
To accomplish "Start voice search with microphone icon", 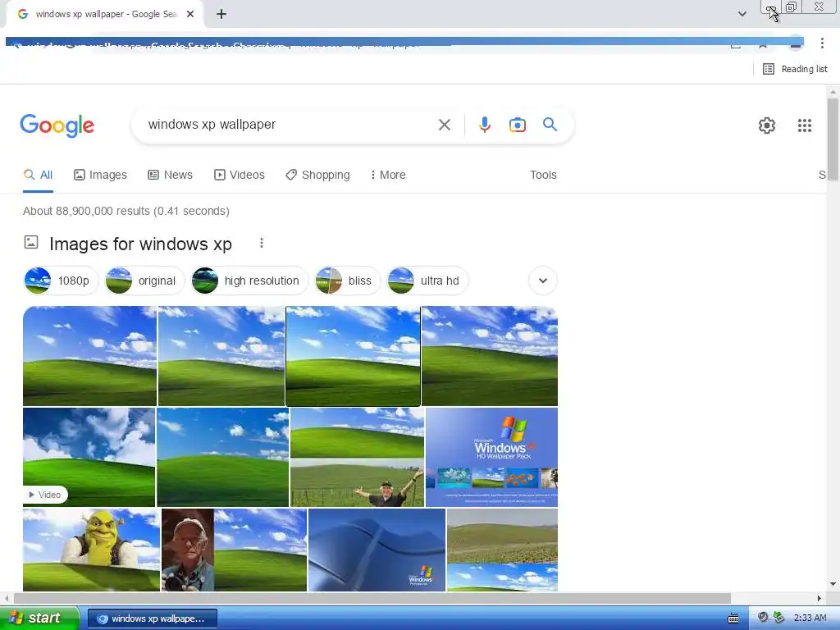I will 484,125.
